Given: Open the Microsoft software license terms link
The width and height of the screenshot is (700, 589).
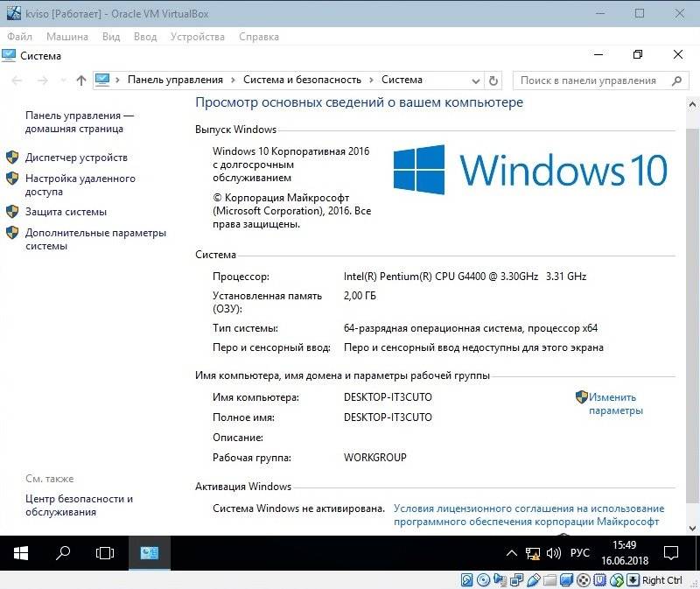Looking at the screenshot, I should [x=528, y=515].
